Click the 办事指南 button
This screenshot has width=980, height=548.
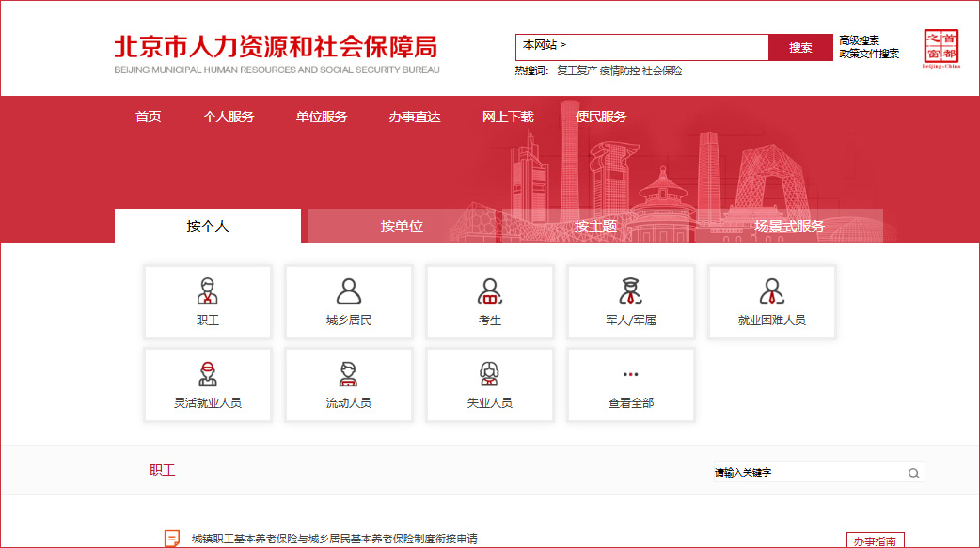point(875,540)
